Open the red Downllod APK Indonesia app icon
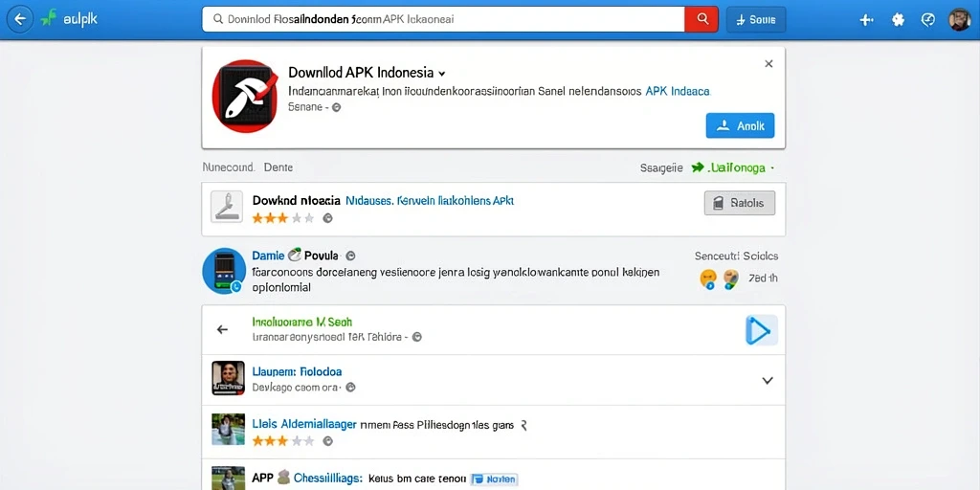The width and height of the screenshot is (980, 490). pos(244,97)
